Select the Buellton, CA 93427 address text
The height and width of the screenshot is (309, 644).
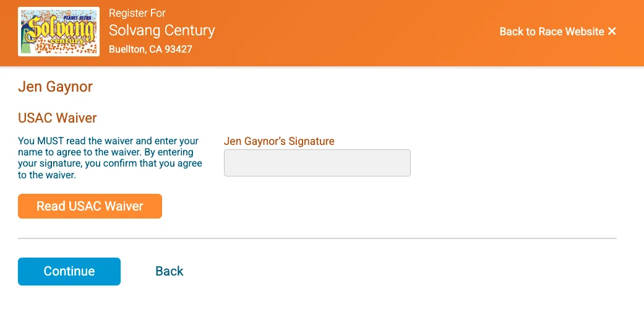[150, 49]
